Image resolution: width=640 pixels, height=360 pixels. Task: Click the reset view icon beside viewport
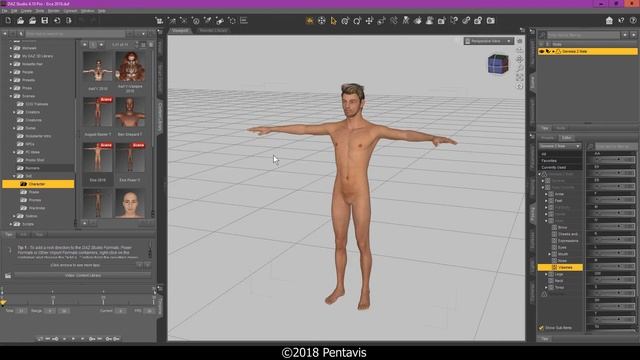tap(520, 86)
